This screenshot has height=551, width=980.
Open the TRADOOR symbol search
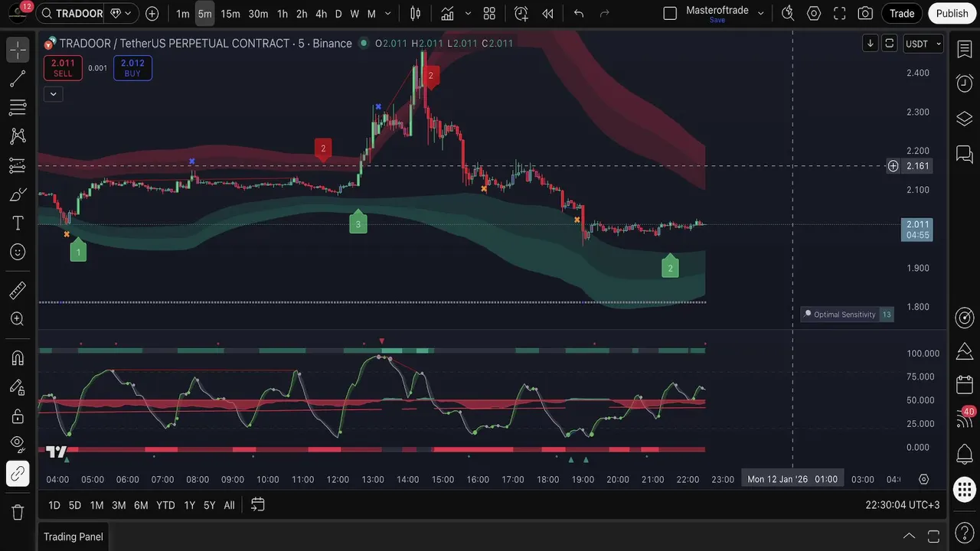[x=70, y=13]
